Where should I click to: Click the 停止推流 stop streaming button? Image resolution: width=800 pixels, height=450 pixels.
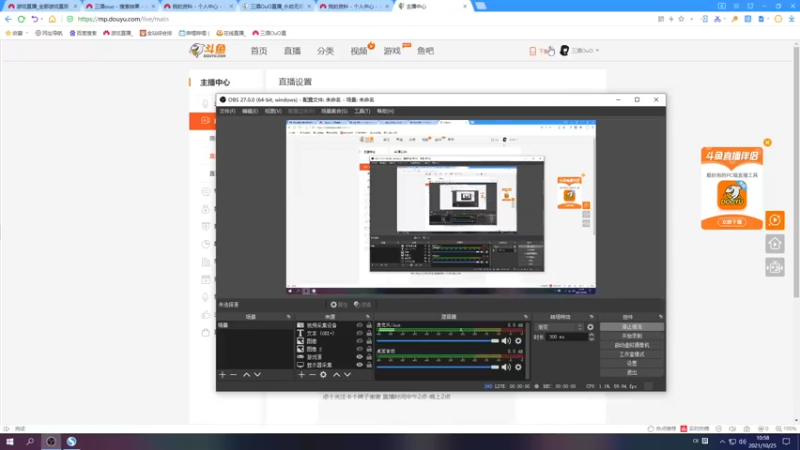tap(632, 327)
